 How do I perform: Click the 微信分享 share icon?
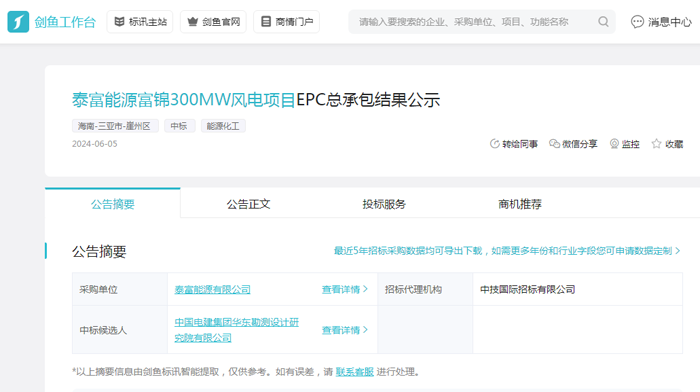click(x=554, y=144)
